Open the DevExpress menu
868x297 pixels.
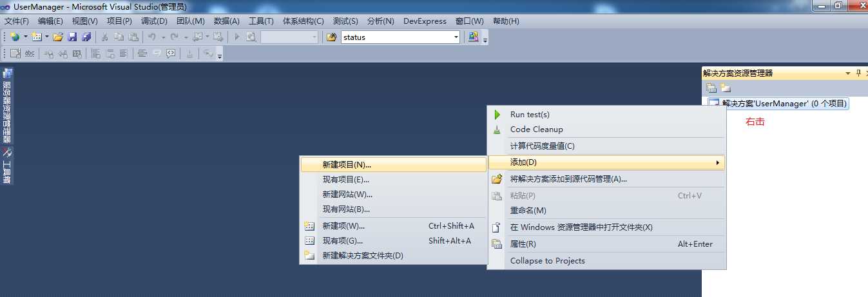click(425, 21)
